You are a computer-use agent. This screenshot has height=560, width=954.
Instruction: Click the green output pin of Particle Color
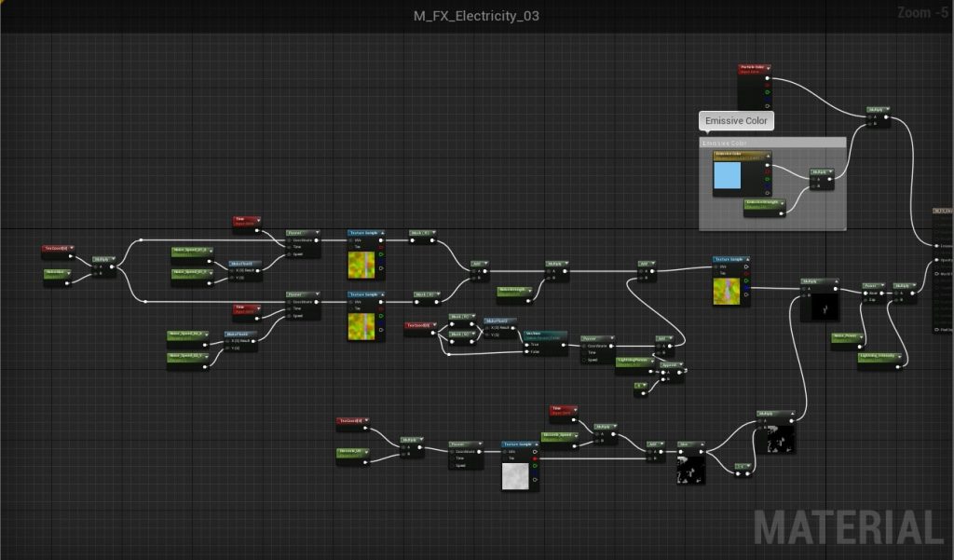pos(768,92)
